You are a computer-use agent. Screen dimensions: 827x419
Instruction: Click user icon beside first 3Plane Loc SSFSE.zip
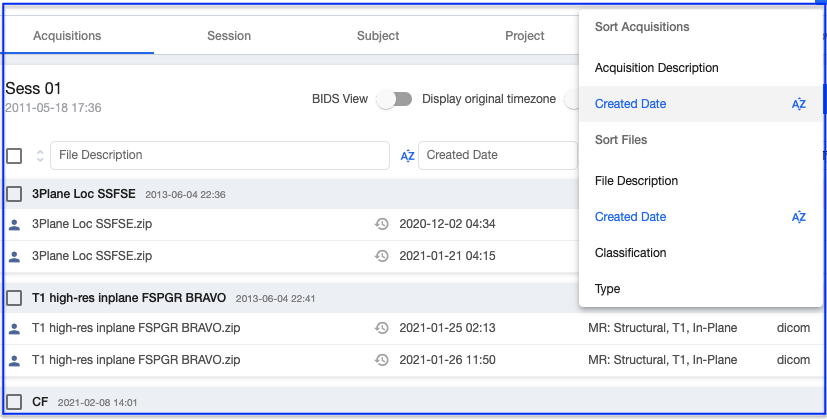click(x=15, y=224)
